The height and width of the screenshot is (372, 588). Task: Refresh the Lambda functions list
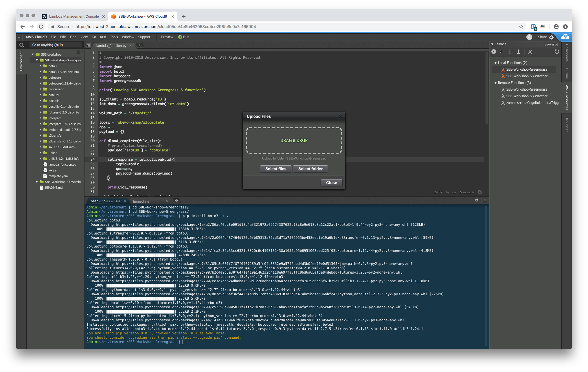(x=556, y=52)
